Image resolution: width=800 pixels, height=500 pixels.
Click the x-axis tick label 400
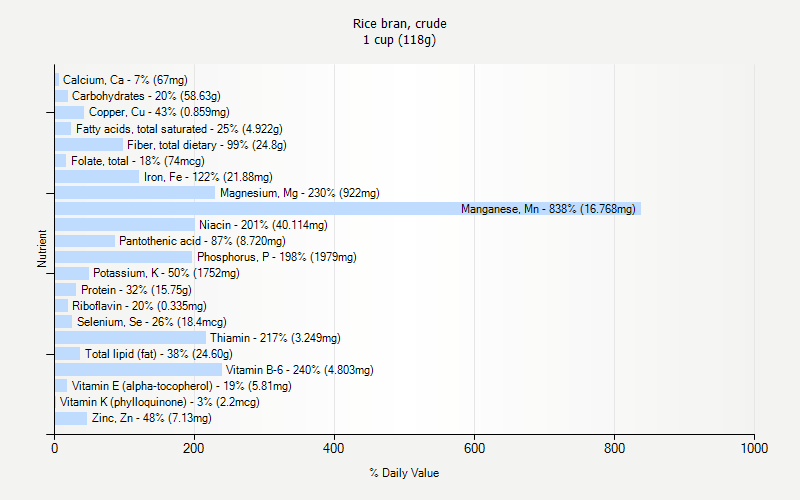pyautogui.click(x=334, y=448)
